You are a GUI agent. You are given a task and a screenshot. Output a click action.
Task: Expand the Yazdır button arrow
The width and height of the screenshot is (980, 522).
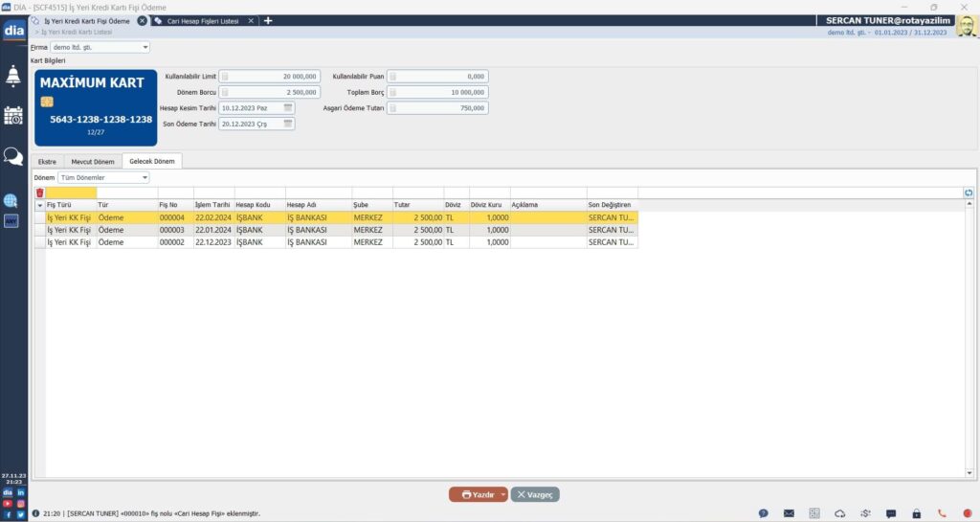tap(503, 494)
